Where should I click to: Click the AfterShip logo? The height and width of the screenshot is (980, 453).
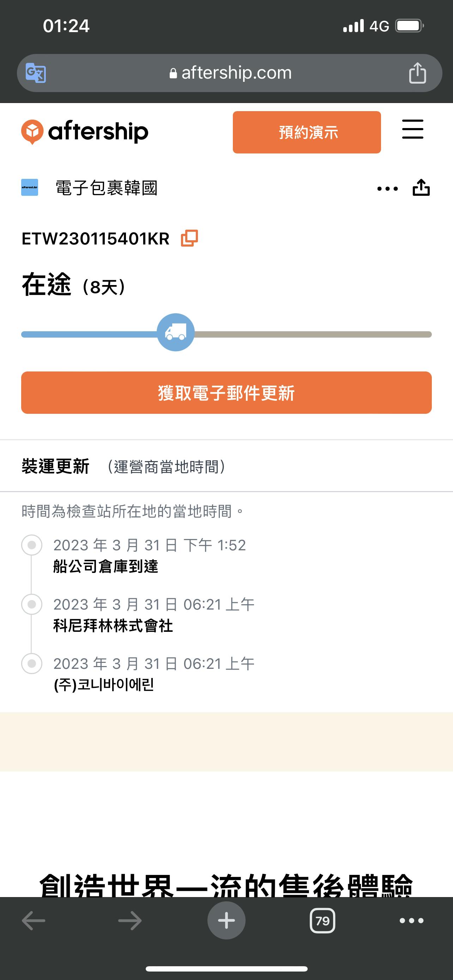click(85, 132)
